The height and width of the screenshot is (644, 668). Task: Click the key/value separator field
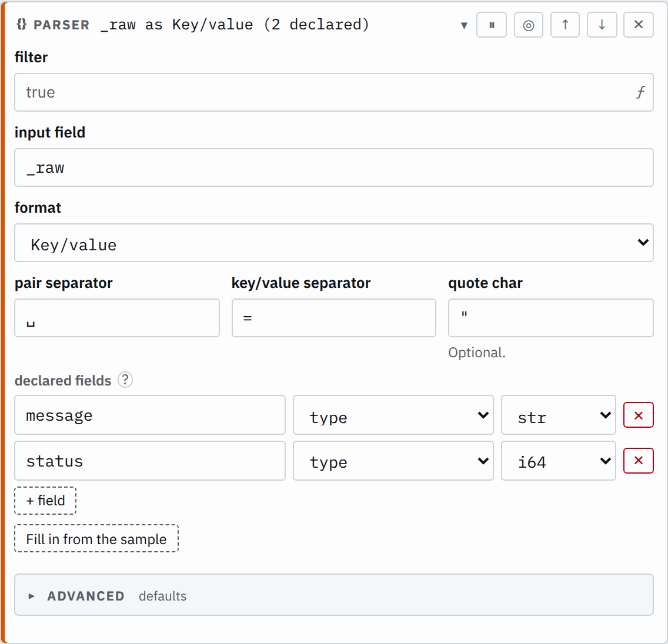(x=333, y=318)
